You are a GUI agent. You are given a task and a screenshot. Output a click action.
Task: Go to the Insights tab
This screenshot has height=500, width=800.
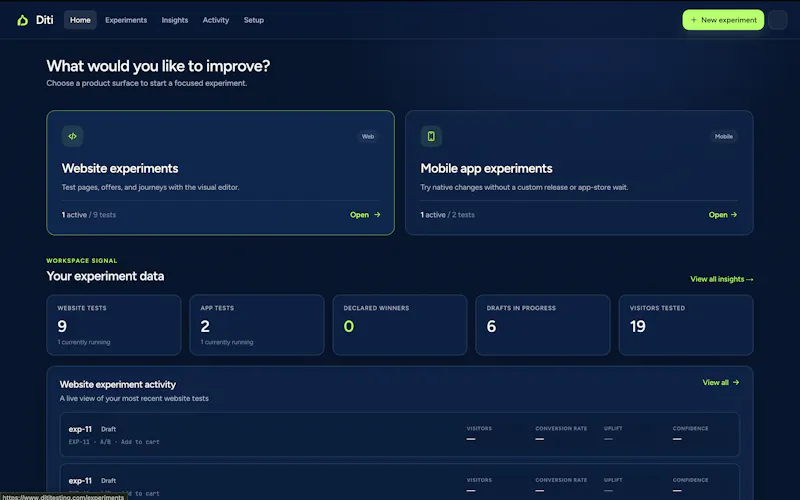click(x=175, y=20)
